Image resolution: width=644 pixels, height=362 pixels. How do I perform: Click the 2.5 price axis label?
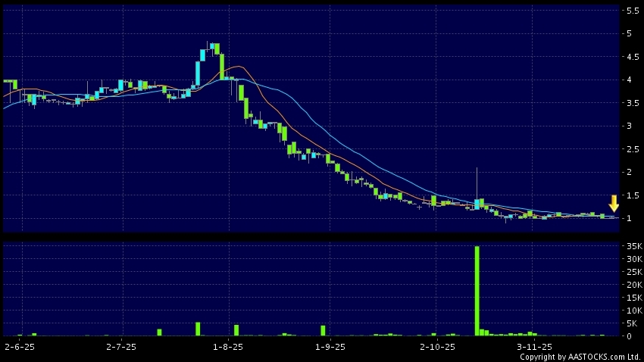pos(631,149)
